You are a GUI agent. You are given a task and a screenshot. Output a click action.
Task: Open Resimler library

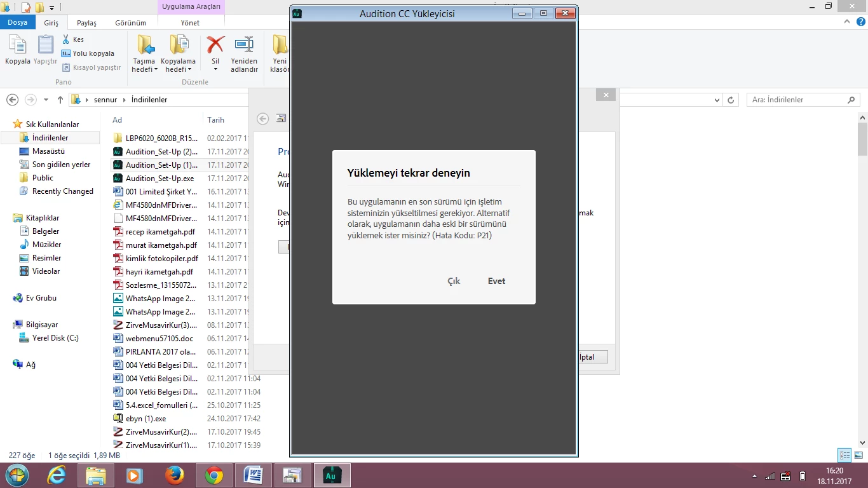pyautogui.click(x=46, y=258)
